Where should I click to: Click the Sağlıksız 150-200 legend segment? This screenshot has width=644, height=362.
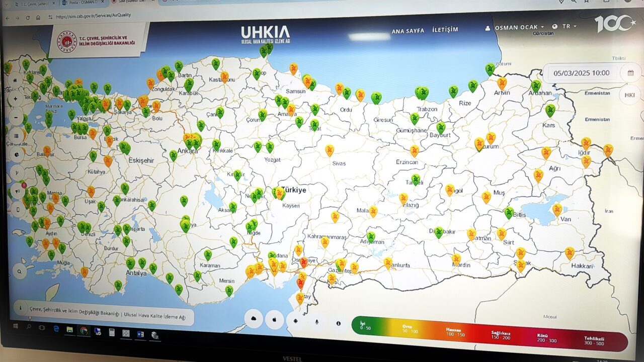coord(501,335)
